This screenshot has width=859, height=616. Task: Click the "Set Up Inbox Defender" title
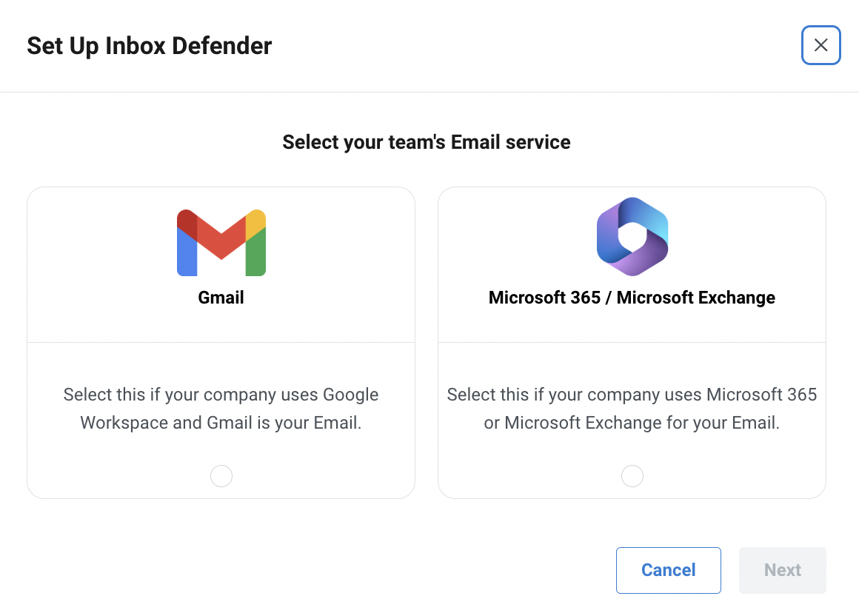click(149, 46)
